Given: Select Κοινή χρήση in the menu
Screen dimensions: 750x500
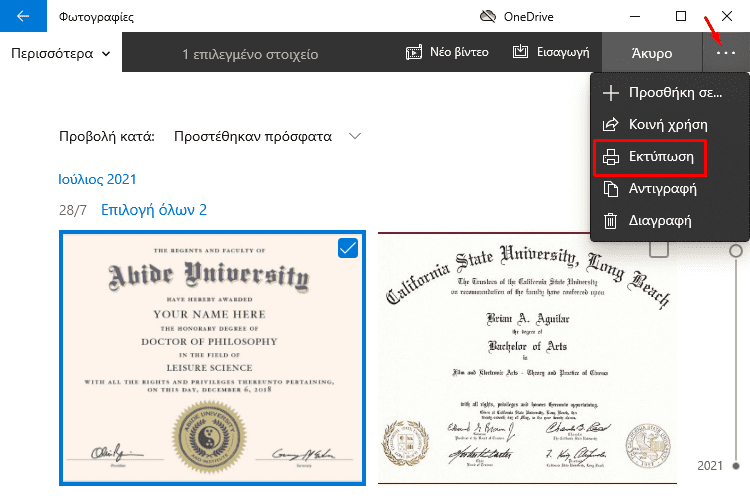Looking at the screenshot, I should [x=670, y=124].
